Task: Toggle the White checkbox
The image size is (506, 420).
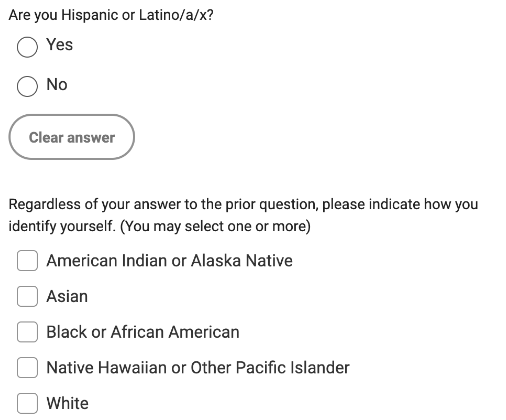Action: 27,403
